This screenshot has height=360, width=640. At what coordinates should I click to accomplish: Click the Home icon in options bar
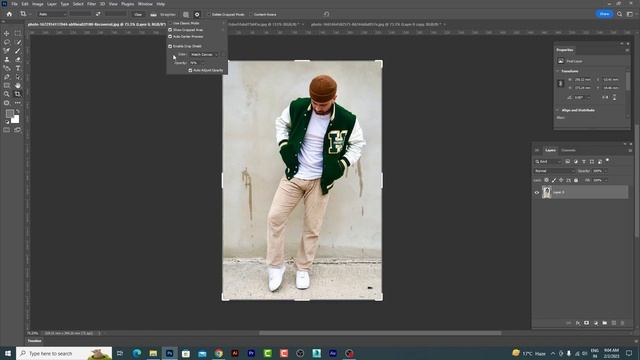pyautogui.click(x=9, y=14)
